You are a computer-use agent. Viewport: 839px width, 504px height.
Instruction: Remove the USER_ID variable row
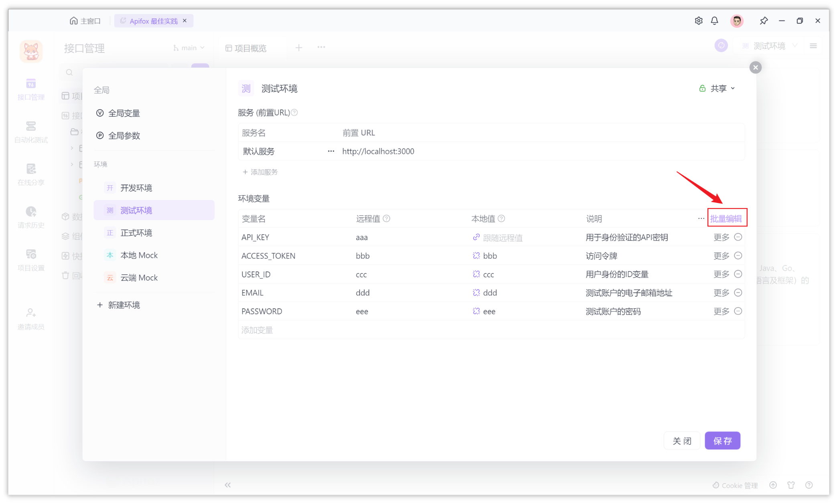pos(738,274)
